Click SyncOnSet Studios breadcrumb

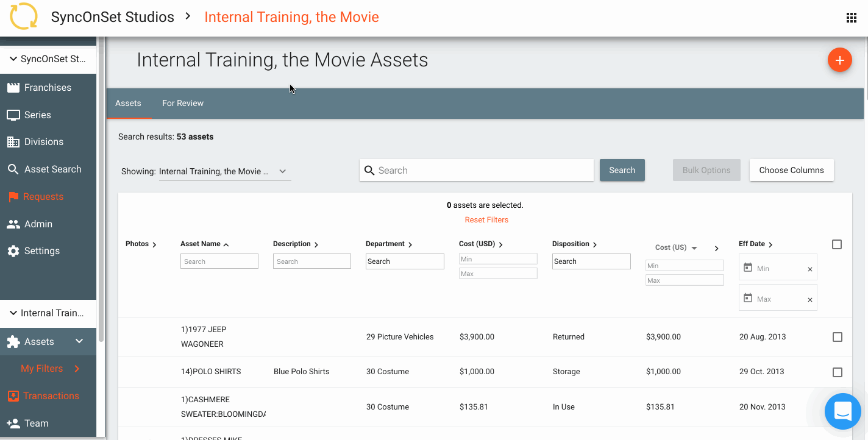[113, 17]
